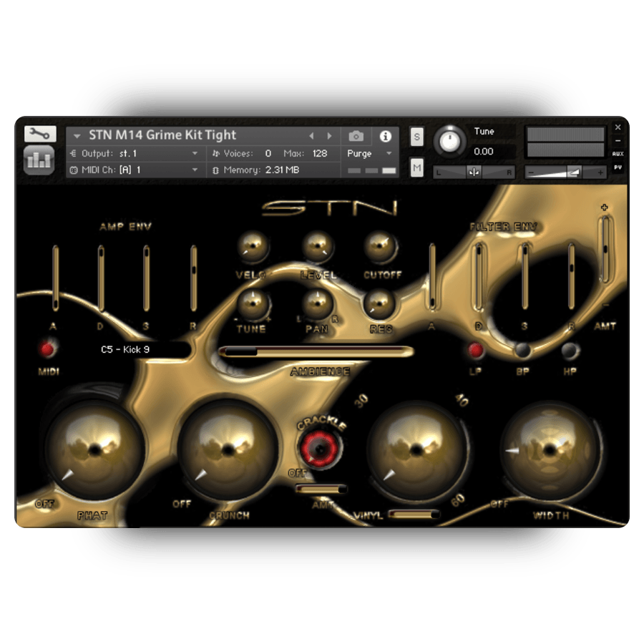644x644 pixels.
Task: Open instrument edit mode with wrench icon
Action: coord(40,134)
